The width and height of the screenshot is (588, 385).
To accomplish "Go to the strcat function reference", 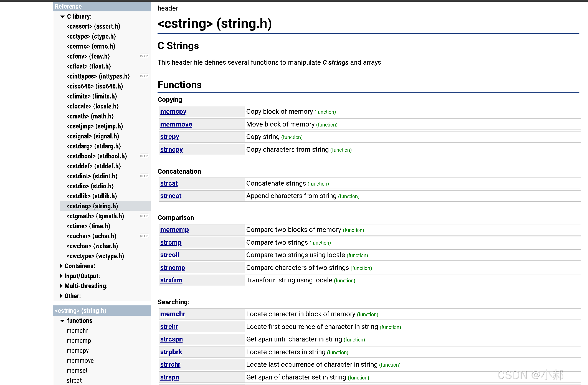I will click(169, 184).
